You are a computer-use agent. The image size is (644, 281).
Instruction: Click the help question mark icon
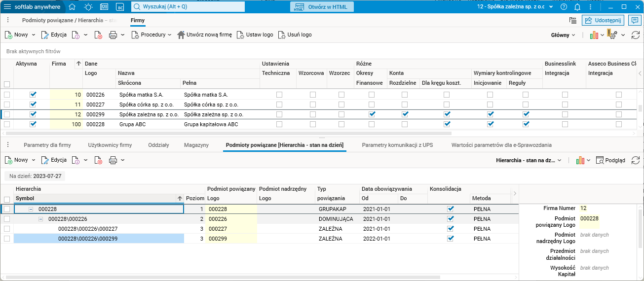coord(564,7)
